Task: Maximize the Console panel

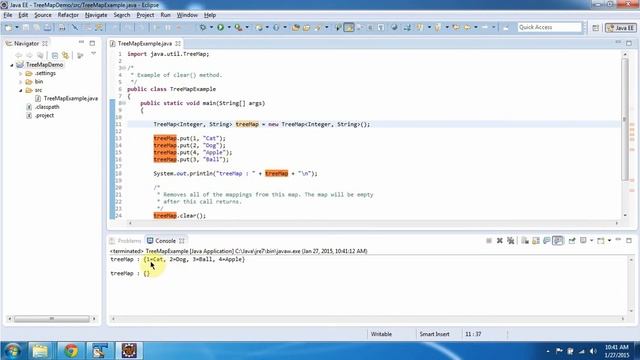Action: (629, 240)
